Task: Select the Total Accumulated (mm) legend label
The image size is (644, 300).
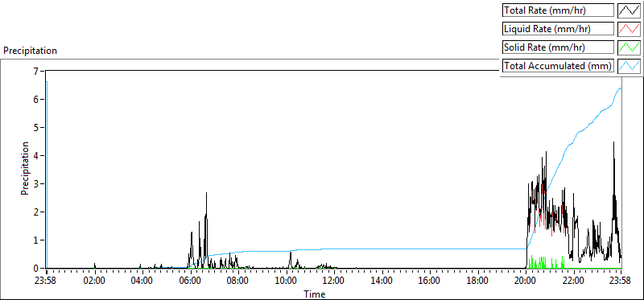Action: coord(558,66)
